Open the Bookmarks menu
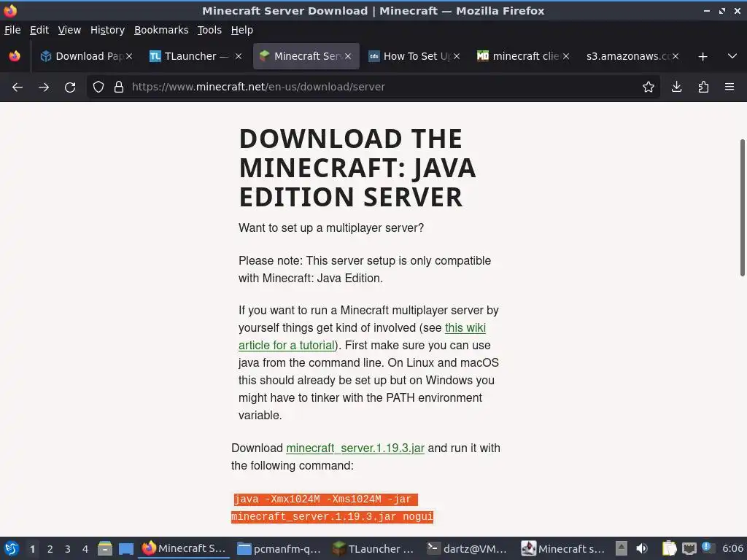The height and width of the screenshot is (560, 747). 161,30
